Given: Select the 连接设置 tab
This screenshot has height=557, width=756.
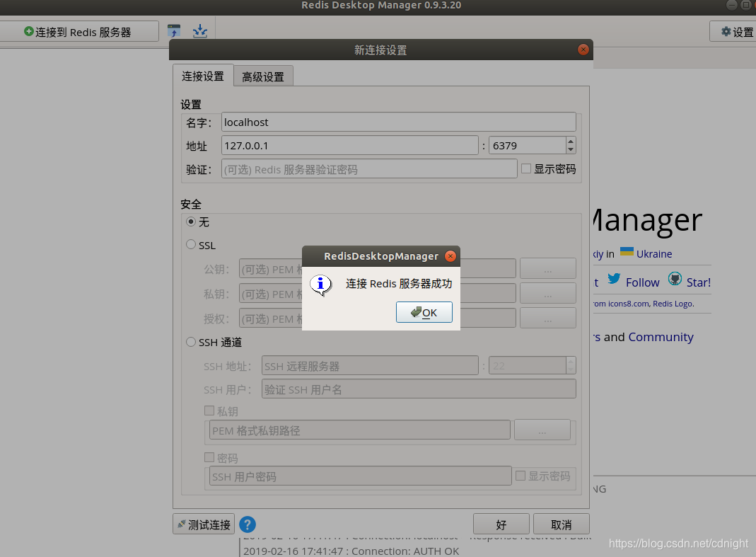Looking at the screenshot, I should pos(203,76).
